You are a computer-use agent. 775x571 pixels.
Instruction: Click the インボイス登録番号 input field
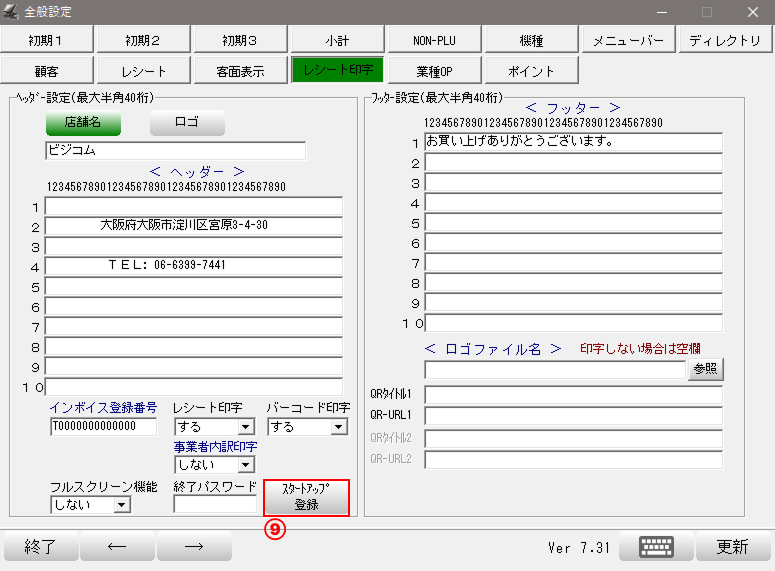pos(103,427)
